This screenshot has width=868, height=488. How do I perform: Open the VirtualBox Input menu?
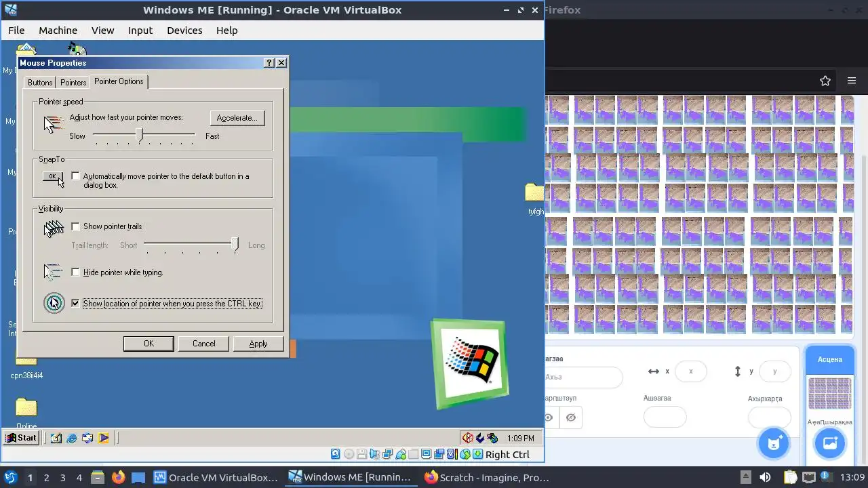tap(140, 30)
